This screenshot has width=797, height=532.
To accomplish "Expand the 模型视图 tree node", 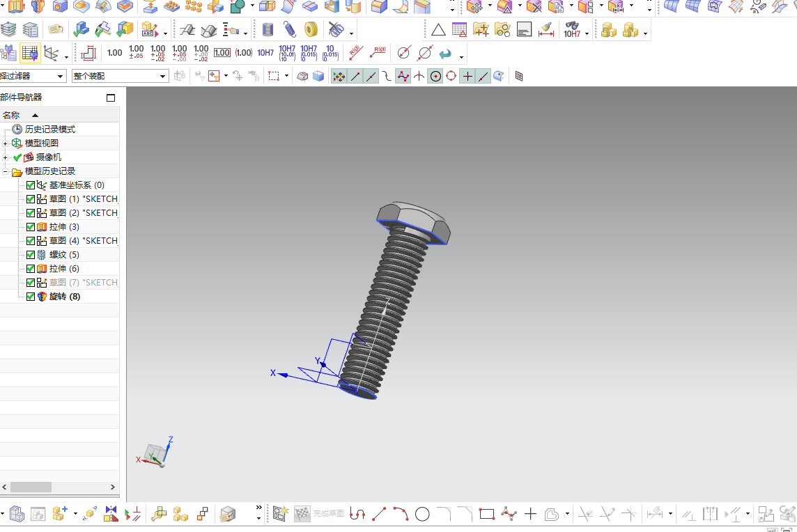I will pos(5,143).
